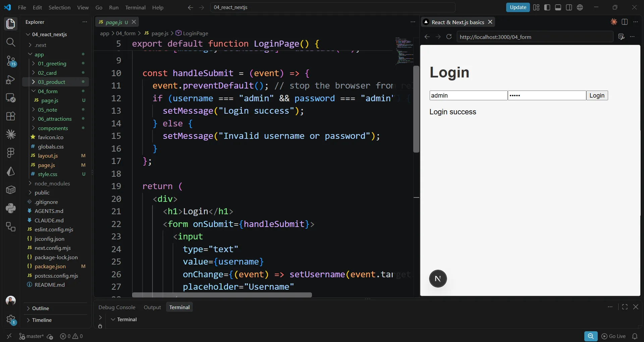Toggle the bottom panel visibility

click(558, 7)
